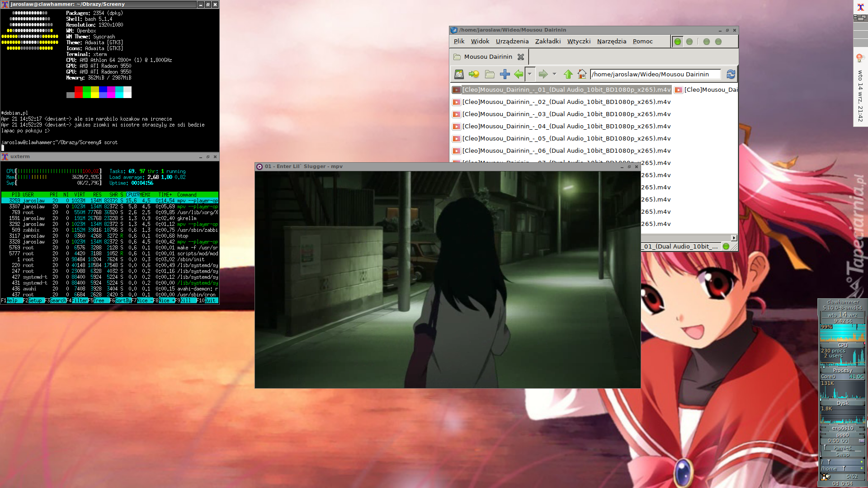Toggle Panel 2 with second green circle

click(x=689, y=42)
